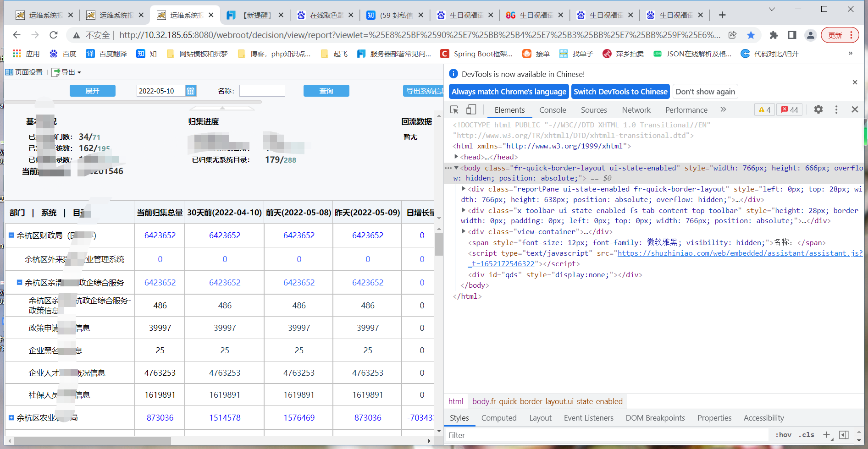Show more DevTools tabs chevron
This screenshot has height=449, width=868.
click(x=724, y=110)
